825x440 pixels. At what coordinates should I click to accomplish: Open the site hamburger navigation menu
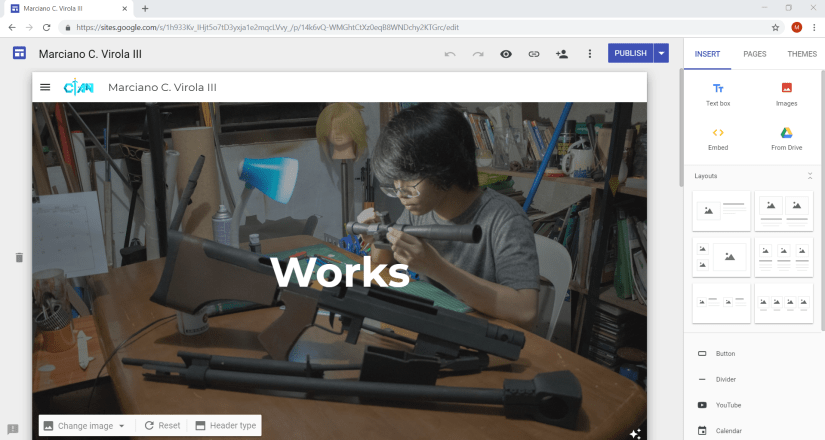45,87
